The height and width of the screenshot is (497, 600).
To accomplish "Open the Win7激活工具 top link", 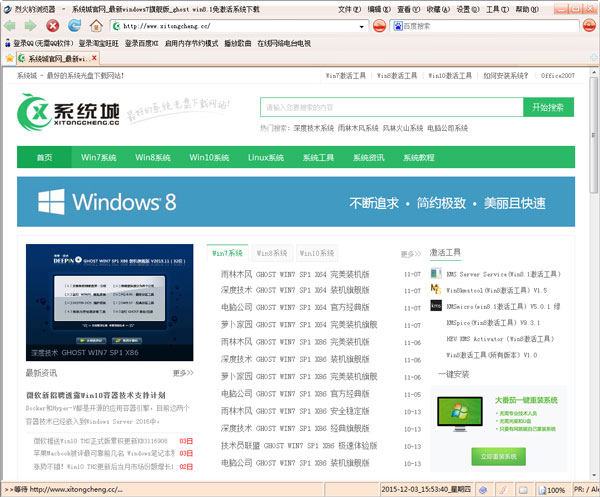I will 346,76.
